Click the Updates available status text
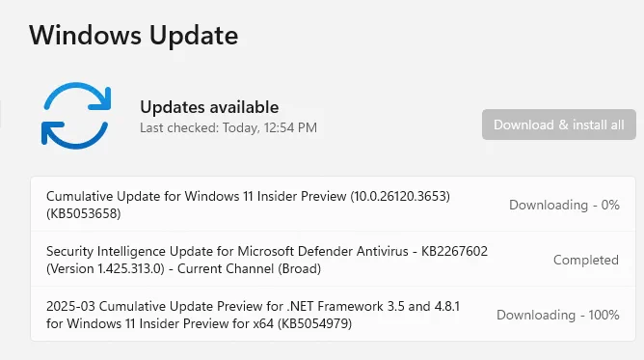Viewport: 644px width, 360px height. tap(209, 107)
